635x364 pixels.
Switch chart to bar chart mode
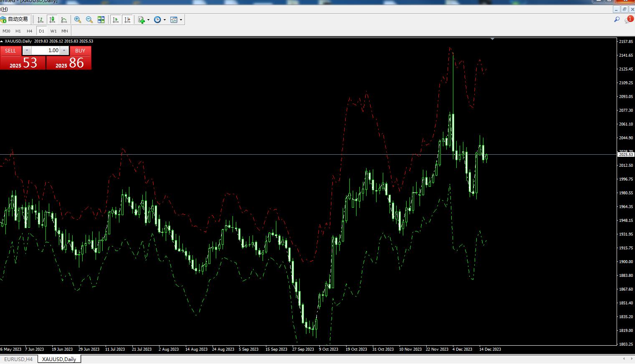pos(40,20)
